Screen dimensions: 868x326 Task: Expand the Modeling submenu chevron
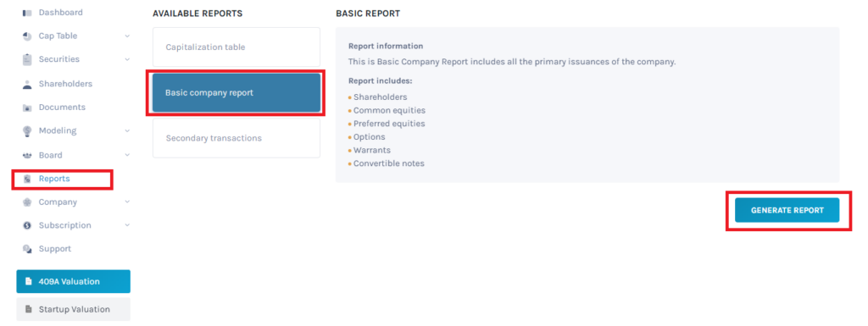(127, 131)
